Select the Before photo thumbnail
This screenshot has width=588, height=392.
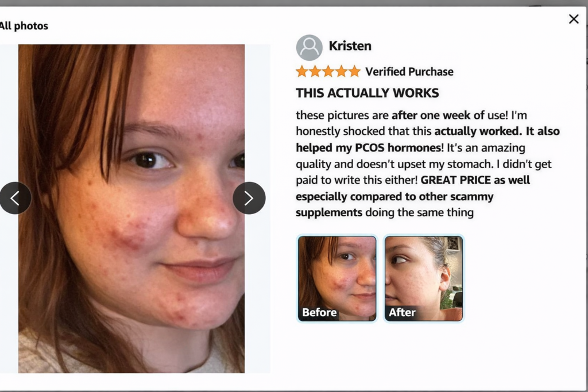[336, 278]
